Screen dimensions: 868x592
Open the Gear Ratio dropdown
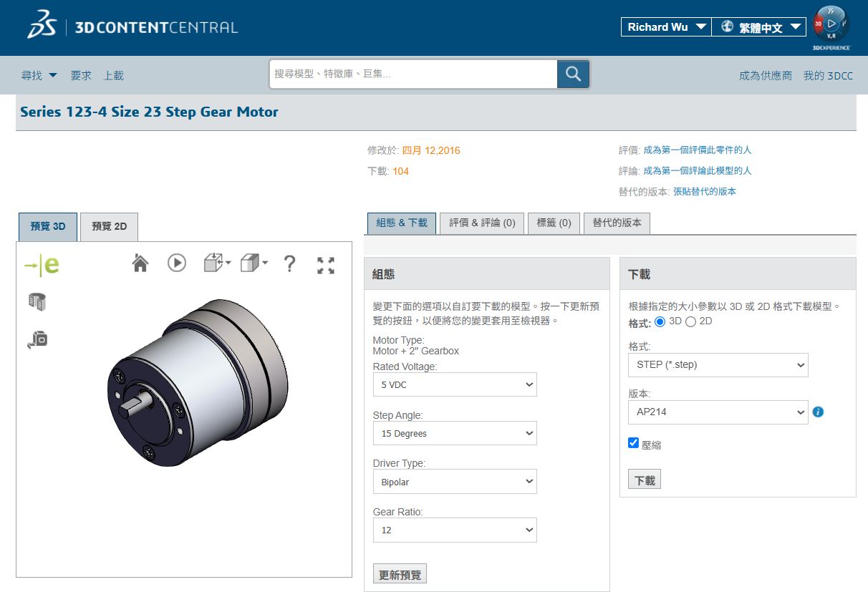click(x=455, y=530)
